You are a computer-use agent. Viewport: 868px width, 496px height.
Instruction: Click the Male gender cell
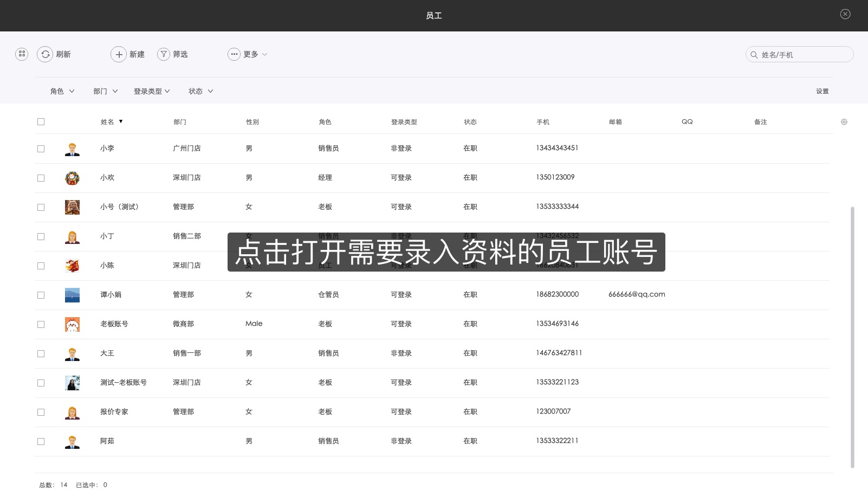[x=254, y=324]
